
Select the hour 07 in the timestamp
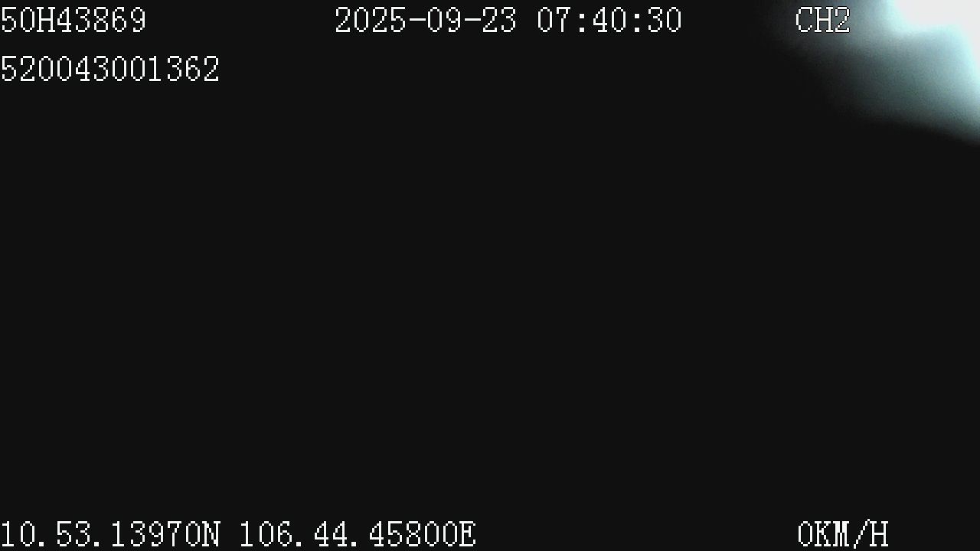coord(554,21)
